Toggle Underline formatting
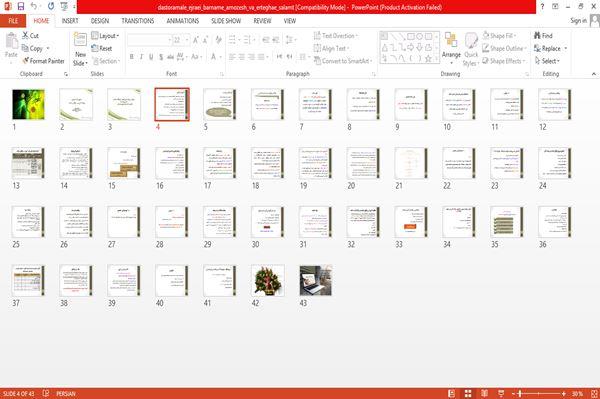 click(x=151, y=57)
